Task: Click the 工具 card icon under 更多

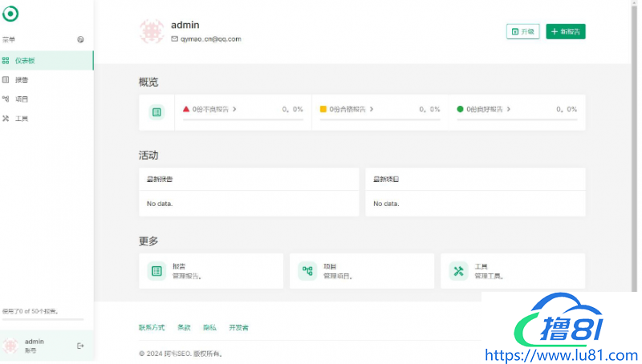Action: click(x=458, y=271)
